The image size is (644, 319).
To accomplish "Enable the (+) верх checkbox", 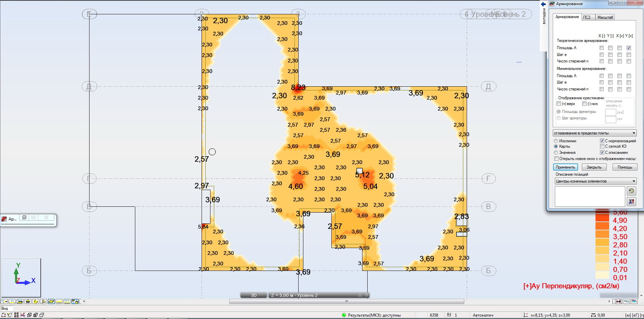I will coord(559,104).
